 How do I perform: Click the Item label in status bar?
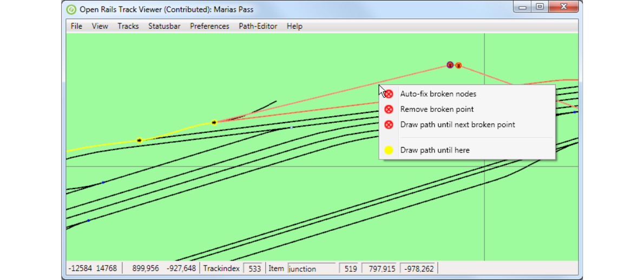(x=276, y=269)
